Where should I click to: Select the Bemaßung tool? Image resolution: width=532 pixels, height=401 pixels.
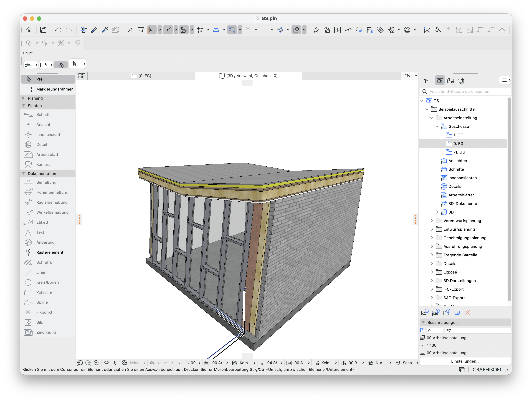coord(48,182)
